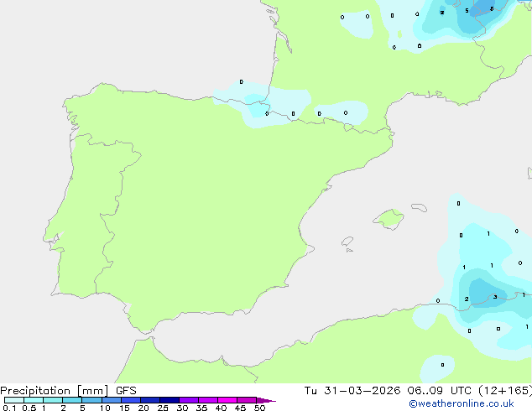
Task: Select the 30–35 mm purple swatch
Action: (x=189, y=400)
